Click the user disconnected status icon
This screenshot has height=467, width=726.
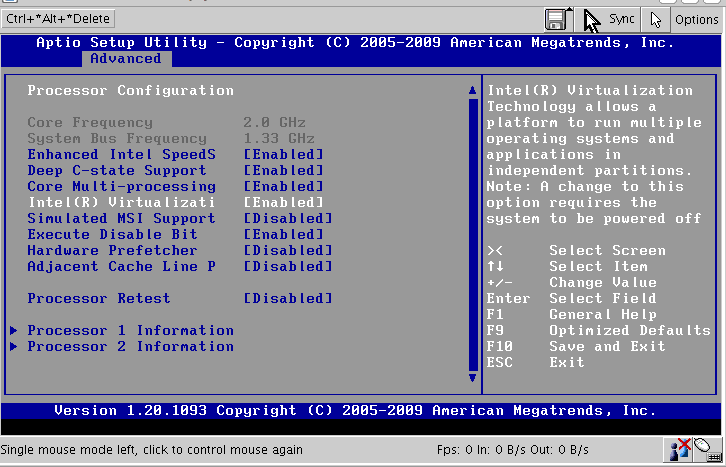679,450
